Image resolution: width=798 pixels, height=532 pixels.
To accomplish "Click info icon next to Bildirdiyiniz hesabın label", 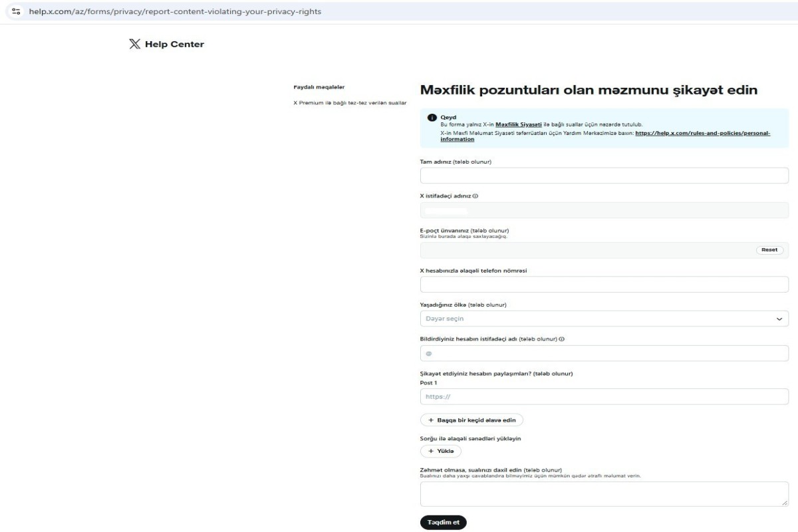I will (x=562, y=339).
